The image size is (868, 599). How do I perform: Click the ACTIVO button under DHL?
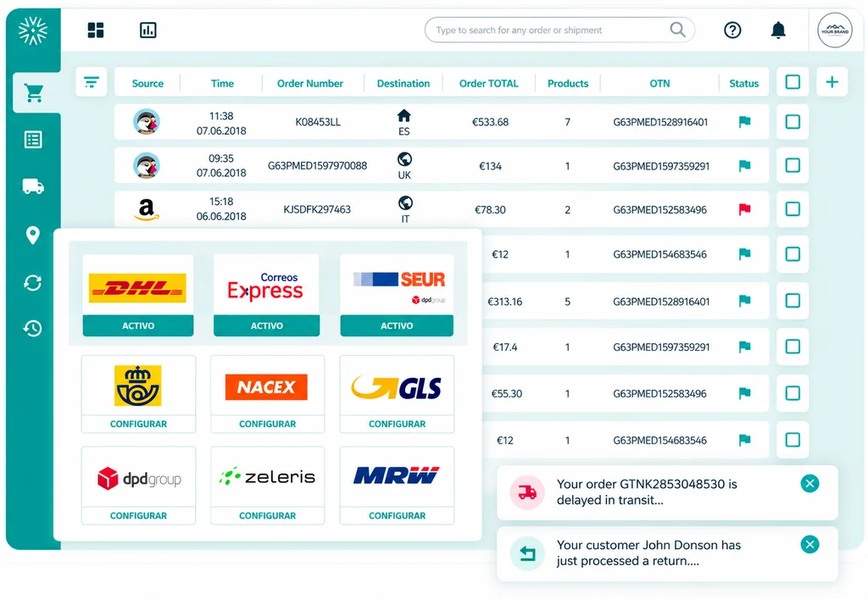(138, 326)
